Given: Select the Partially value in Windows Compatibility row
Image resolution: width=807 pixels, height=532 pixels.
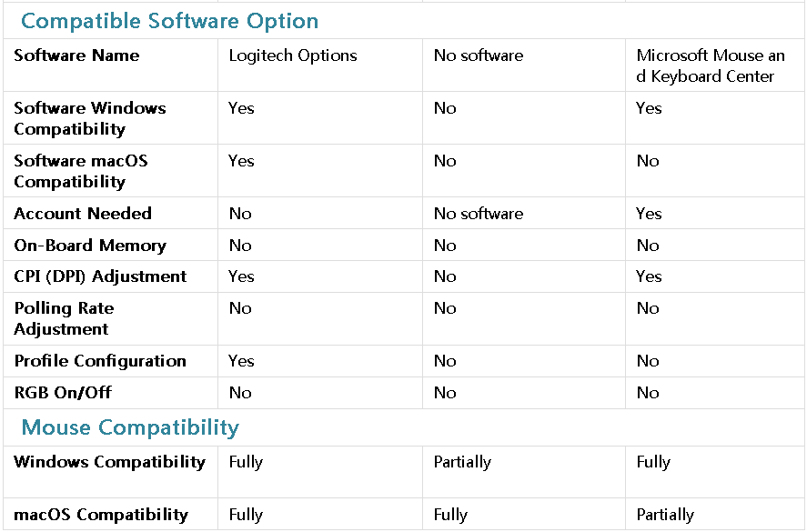Looking at the screenshot, I should 462,462.
